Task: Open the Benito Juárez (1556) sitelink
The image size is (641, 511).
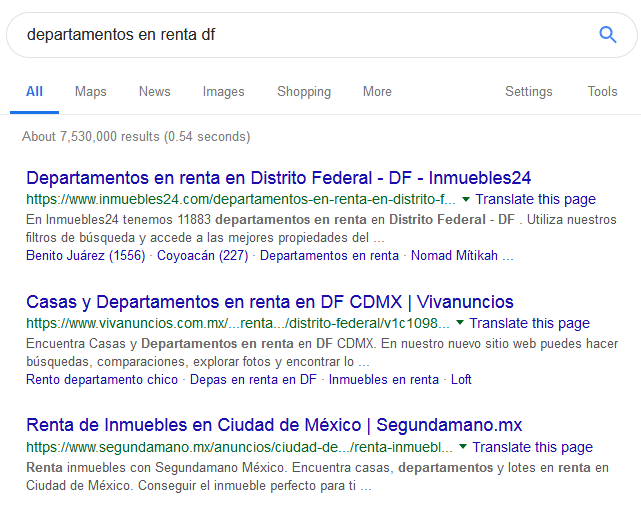Action: 86,255
